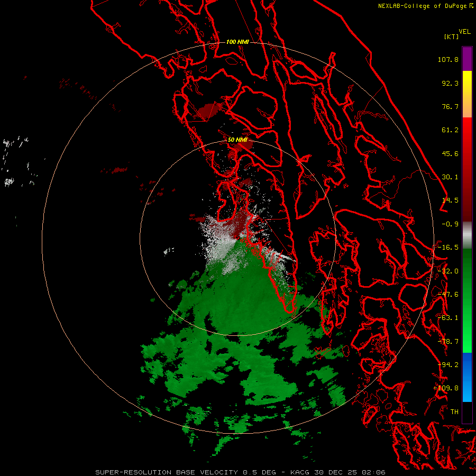Select the -16.5 legend value
The width and height of the screenshot is (476, 476).
(448, 248)
